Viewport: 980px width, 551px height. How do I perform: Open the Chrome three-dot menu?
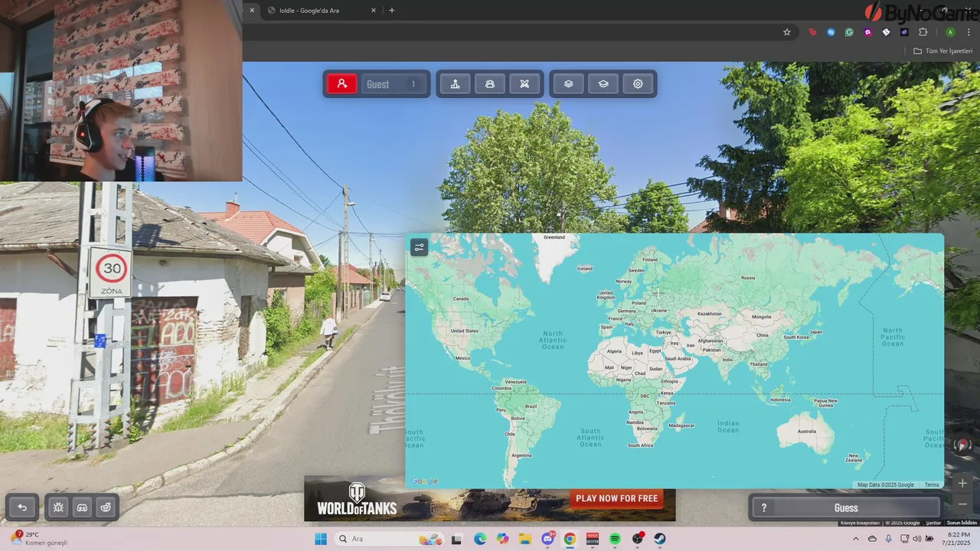[968, 32]
